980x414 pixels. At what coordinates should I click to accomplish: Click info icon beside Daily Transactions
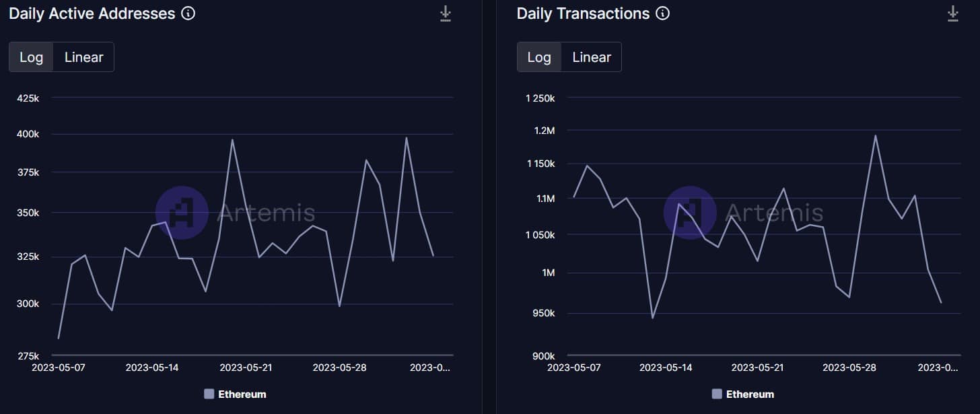coord(663,13)
